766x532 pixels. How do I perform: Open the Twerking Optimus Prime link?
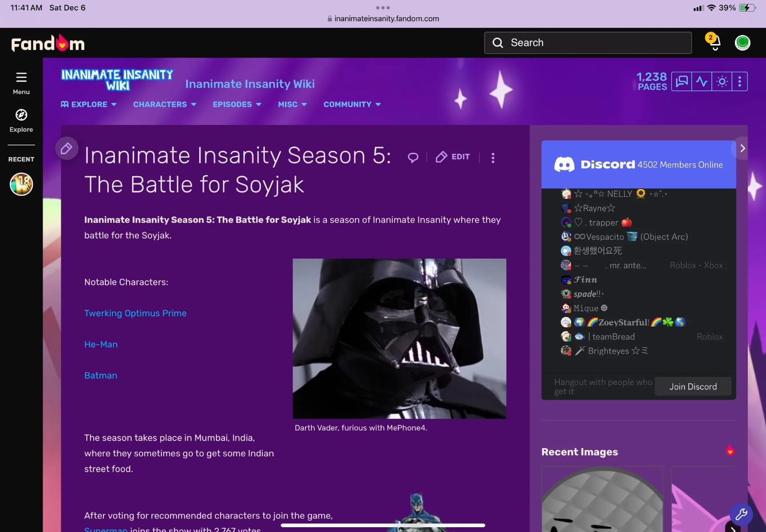[135, 313]
